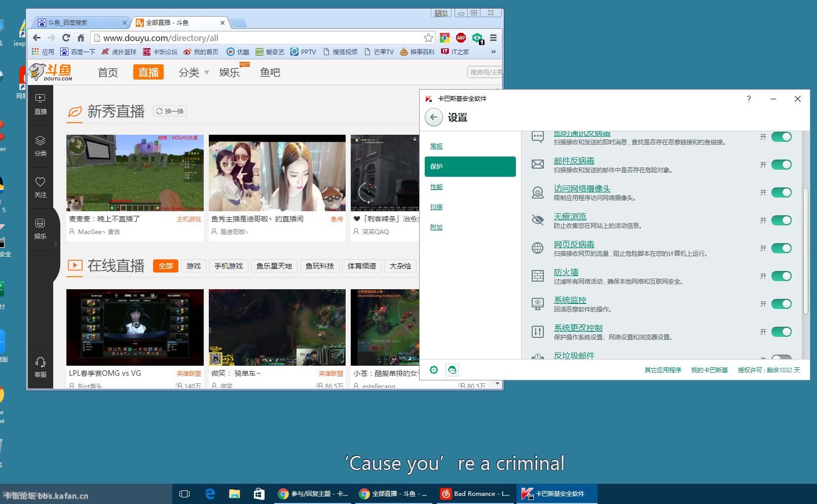Open 我的卡巴斯基 link
The image size is (817, 504).
(709, 370)
